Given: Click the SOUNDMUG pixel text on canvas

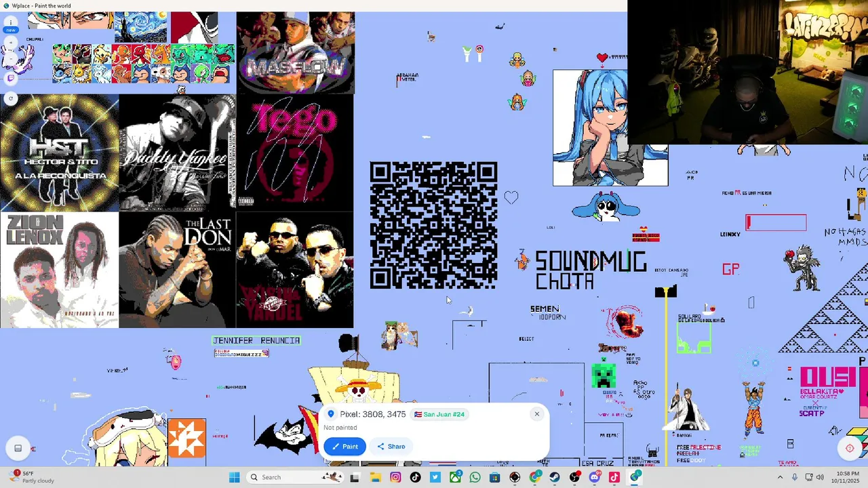Looking at the screenshot, I should point(591,262).
